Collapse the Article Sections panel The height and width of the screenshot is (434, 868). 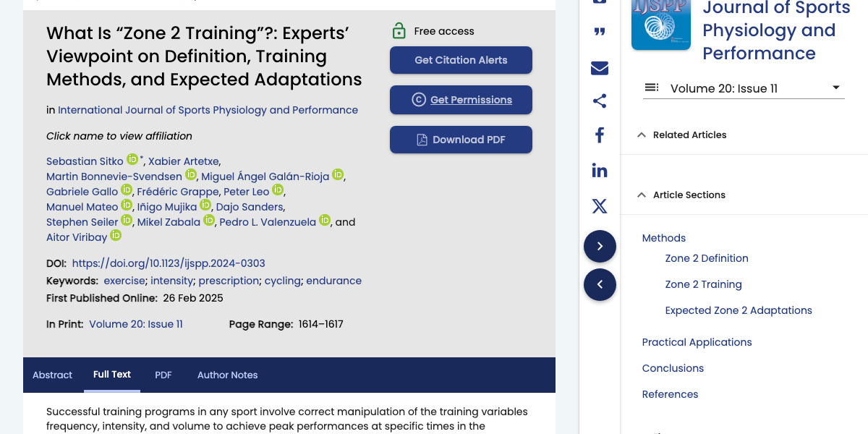click(x=642, y=195)
